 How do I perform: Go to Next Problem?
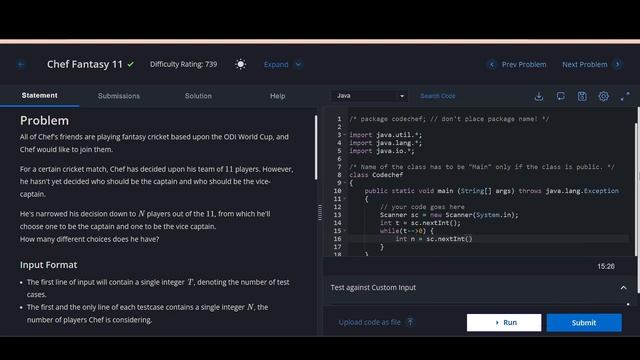pos(584,64)
